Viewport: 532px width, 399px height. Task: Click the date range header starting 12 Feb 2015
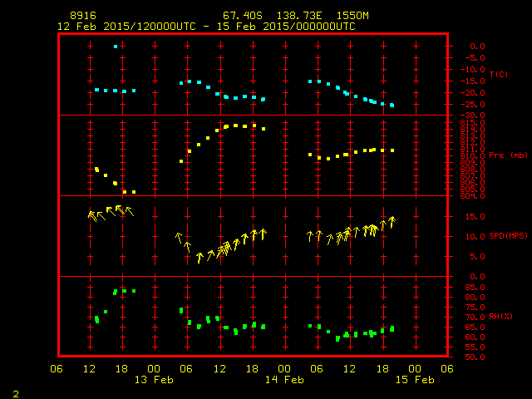206,27
